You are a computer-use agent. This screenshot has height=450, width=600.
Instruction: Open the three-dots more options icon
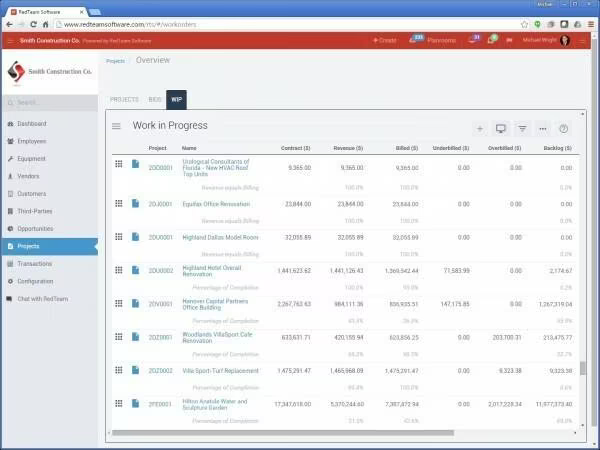coord(543,129)
